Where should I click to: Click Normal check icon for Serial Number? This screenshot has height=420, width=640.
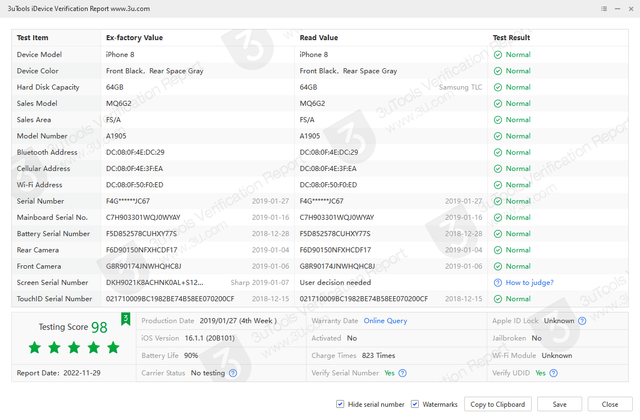click(x=498, y=201)
